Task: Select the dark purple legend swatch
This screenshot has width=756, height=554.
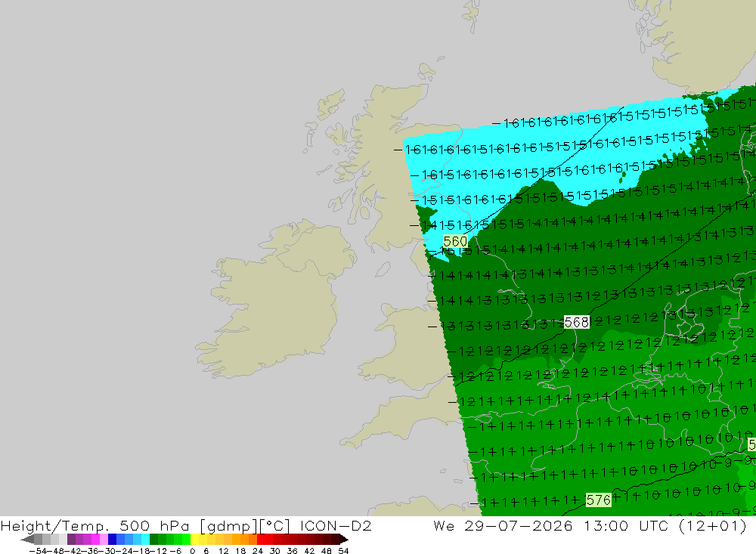Action: tap(71, 539)
